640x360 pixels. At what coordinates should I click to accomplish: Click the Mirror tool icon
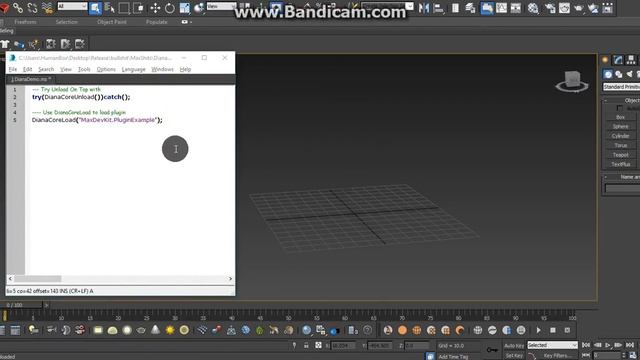(424, 7)
